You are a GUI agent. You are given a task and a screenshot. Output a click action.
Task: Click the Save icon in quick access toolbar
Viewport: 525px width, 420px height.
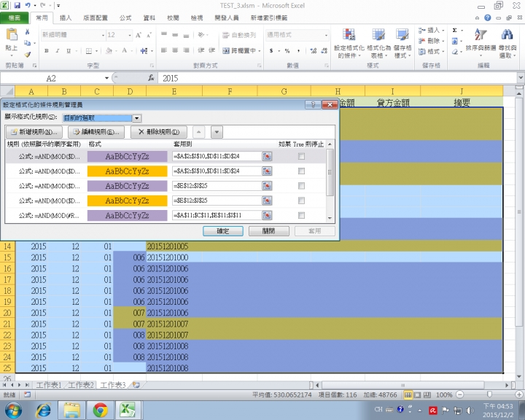(17, 5)
